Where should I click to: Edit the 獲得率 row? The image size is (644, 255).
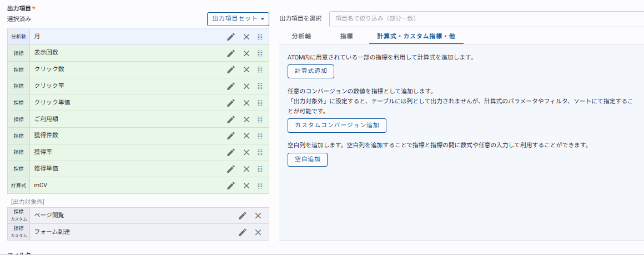click(x=231, y=153)
